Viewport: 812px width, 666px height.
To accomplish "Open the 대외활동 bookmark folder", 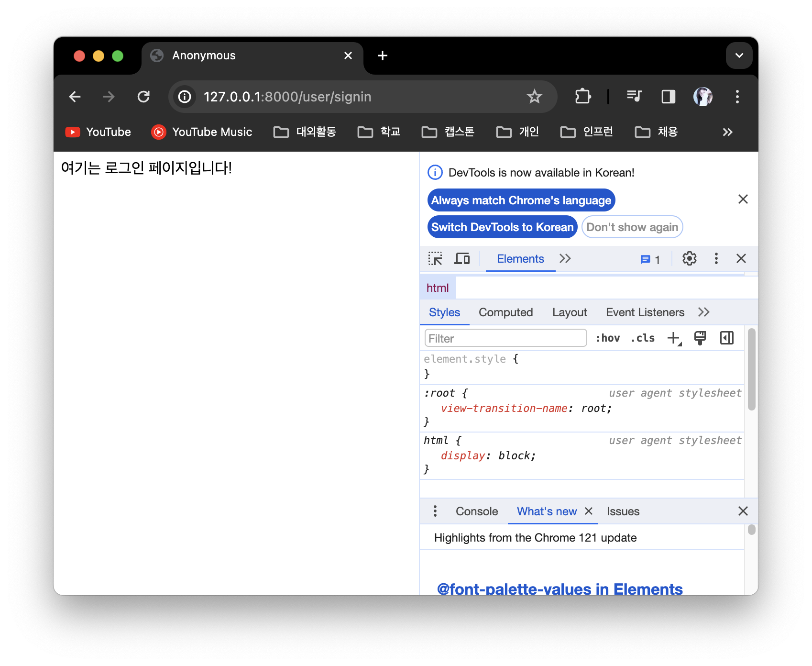I will pos(305,132).
